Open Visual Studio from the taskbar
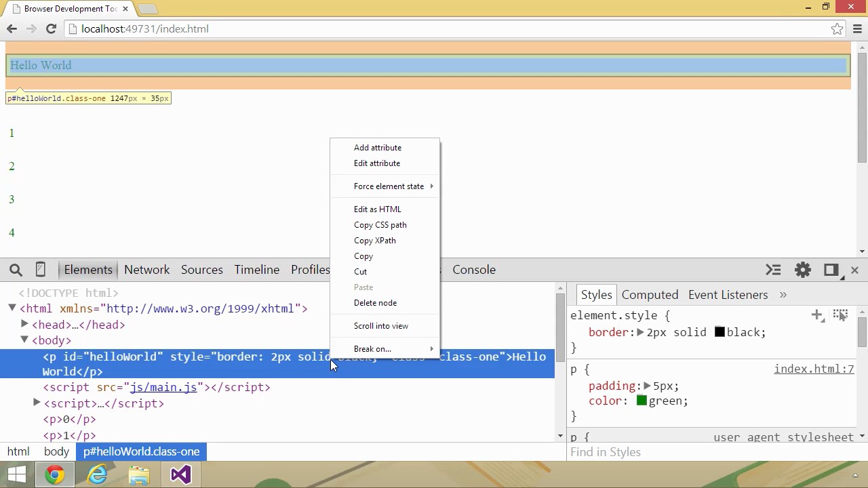Screen dimensions: 868x488 click(x=181, y=474)
